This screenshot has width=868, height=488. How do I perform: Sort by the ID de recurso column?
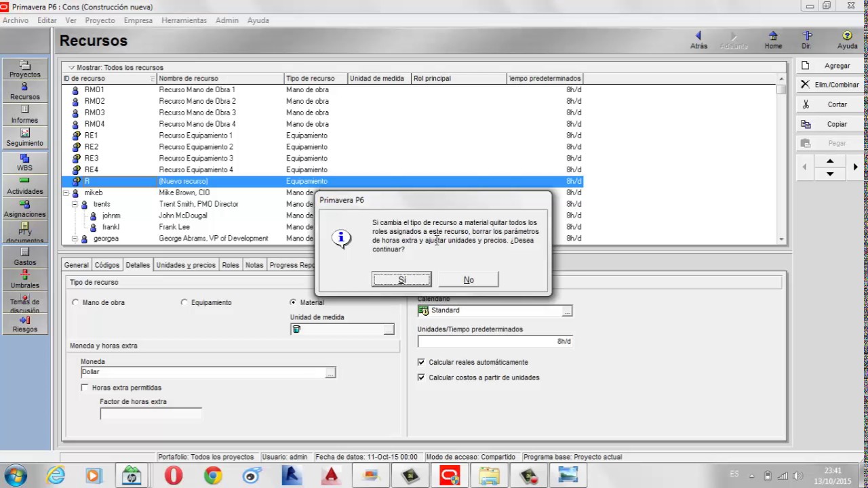[109, 79]
